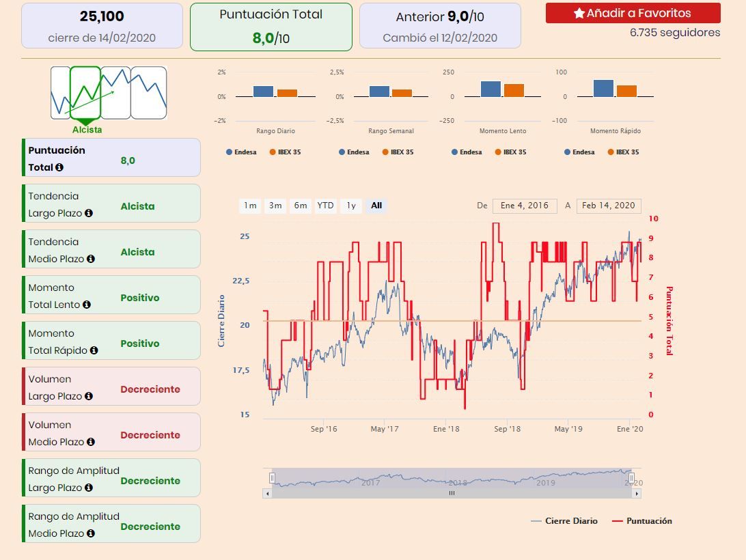Toggle Puntuación series in chart legend

point(641,521)
